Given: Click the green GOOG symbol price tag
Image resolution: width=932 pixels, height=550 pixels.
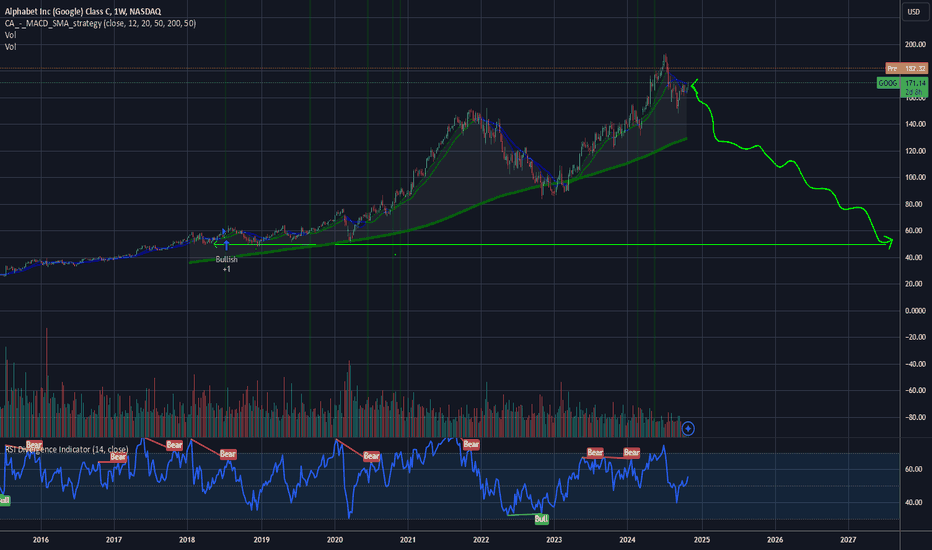Looking at the screenshot, I should [887, 83].
